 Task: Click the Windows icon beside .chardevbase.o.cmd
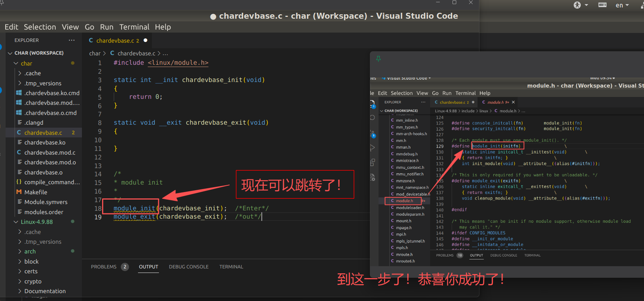pyautogui.click(x=19, y=113)
